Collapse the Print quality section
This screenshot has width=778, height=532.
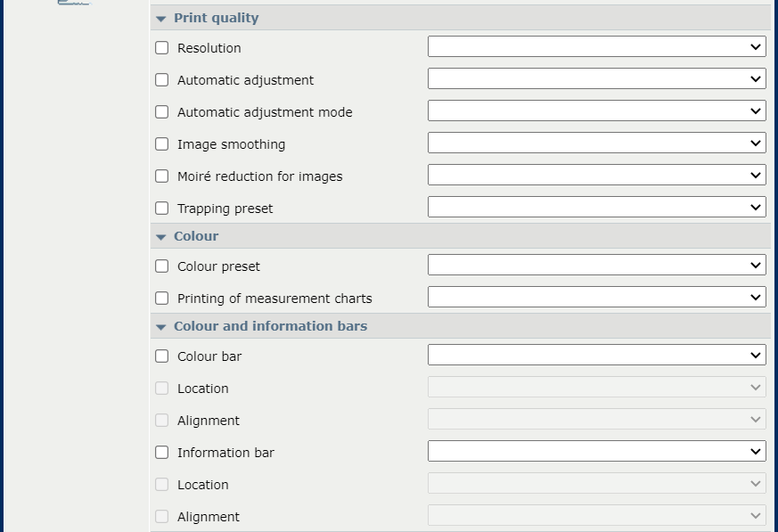(x=160, y=19)
